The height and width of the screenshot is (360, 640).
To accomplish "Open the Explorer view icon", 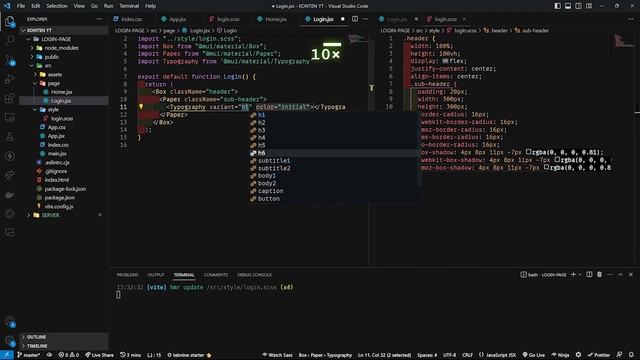I will 10,21.
